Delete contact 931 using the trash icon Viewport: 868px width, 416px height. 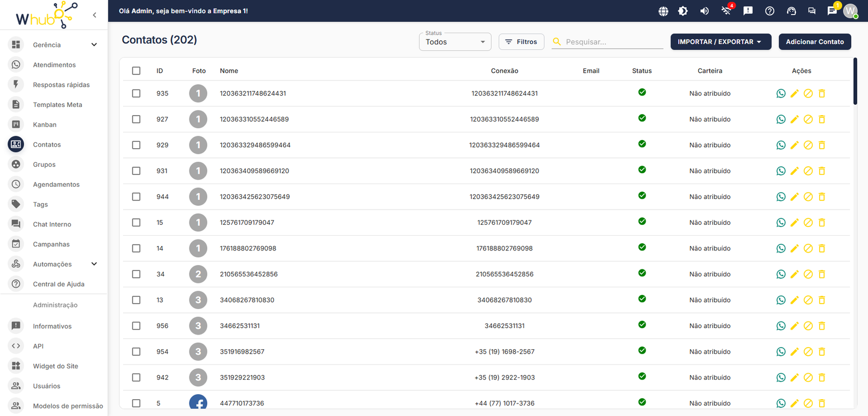821,171
